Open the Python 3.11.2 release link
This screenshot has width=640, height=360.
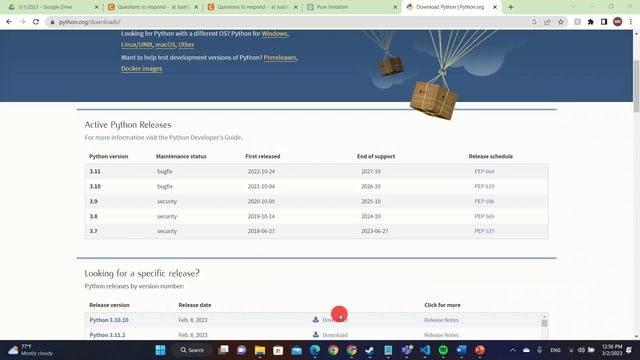[x=107, y=335]
